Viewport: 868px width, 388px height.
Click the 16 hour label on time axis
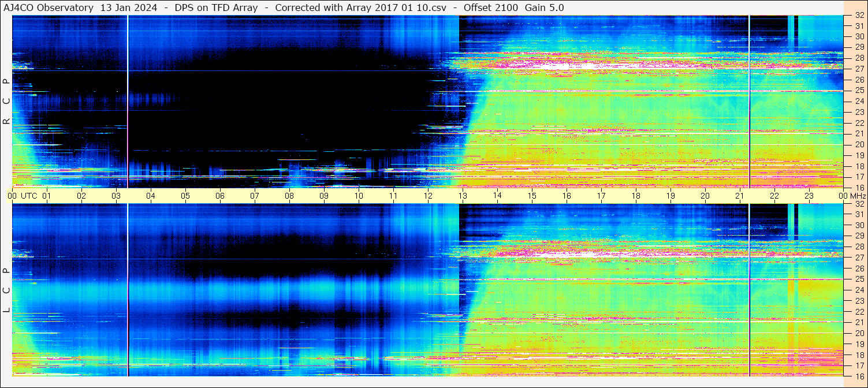point(567,196)
